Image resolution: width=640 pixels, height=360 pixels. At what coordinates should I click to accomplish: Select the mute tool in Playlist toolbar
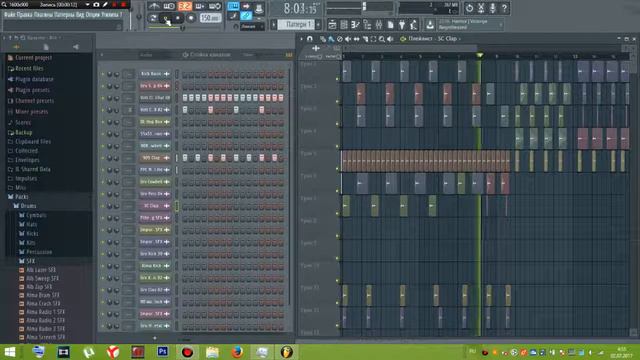348,39
